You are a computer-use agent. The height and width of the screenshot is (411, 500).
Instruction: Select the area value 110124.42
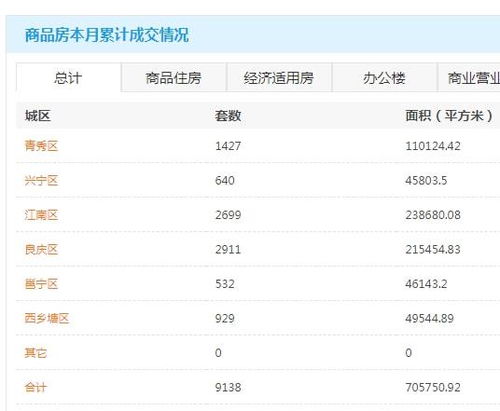[433, 146]
